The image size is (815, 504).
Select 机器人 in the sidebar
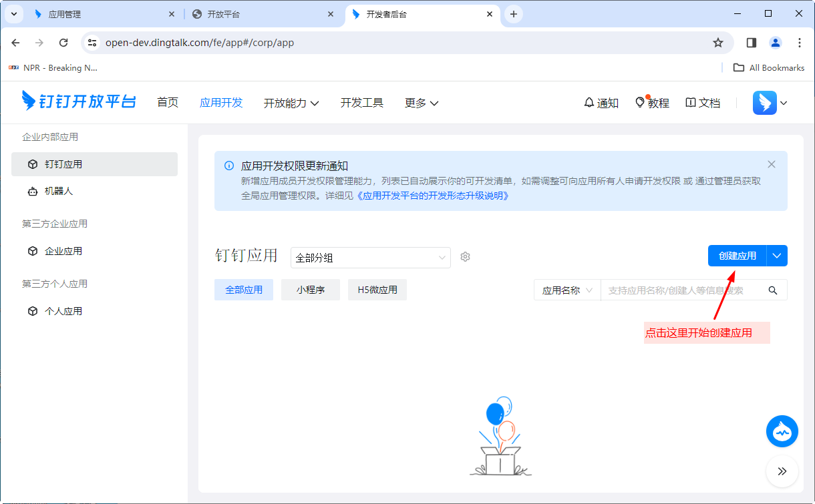(x=59, y=191)
